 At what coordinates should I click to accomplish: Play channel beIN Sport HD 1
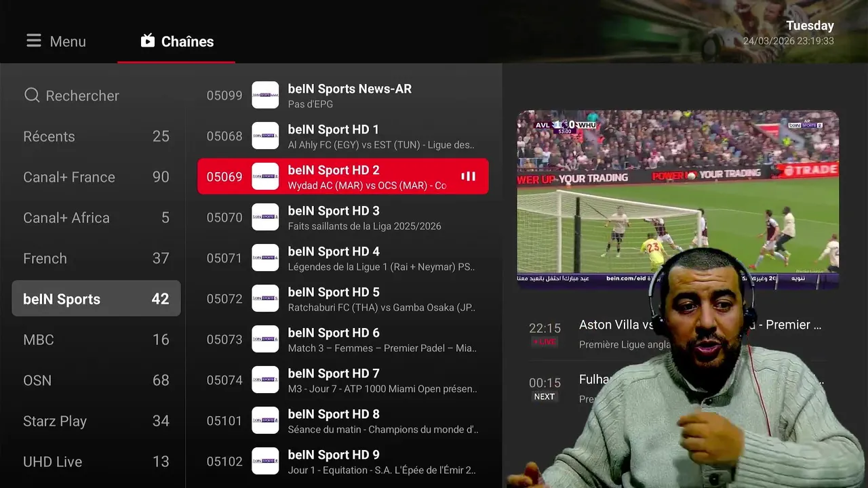(x=343, y=136)
